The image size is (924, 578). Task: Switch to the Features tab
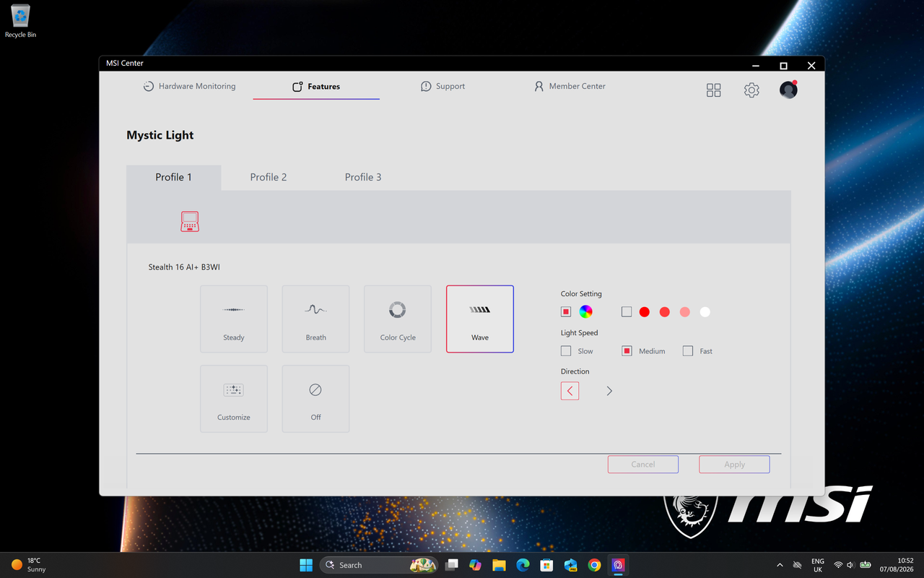click(316, 86)
